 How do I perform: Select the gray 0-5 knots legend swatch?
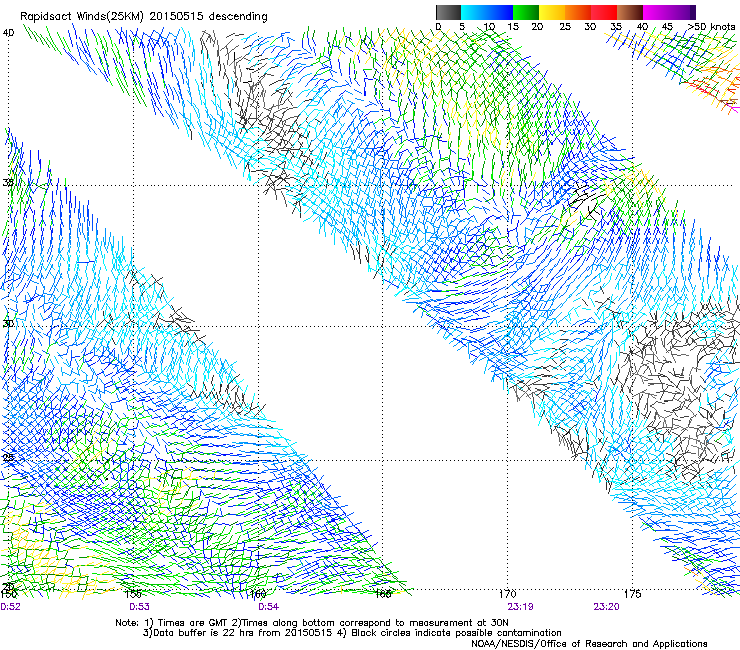tap(448, 12)
